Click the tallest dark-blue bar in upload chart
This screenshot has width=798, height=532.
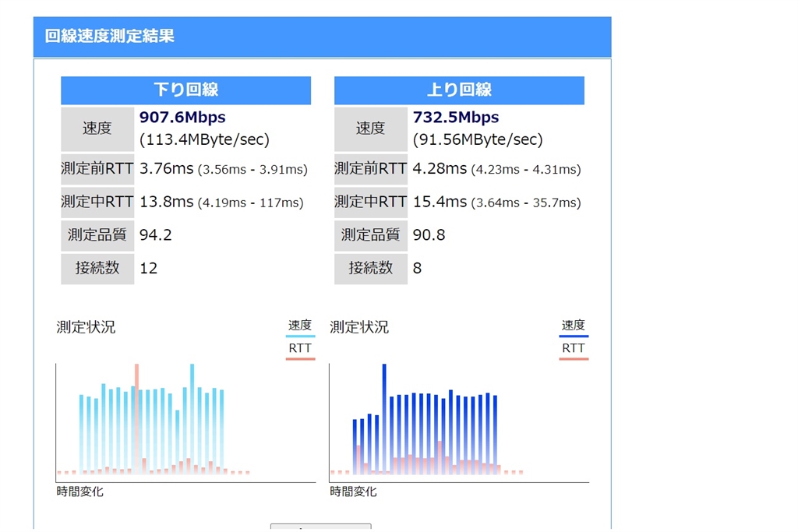[x=384, y=418]
